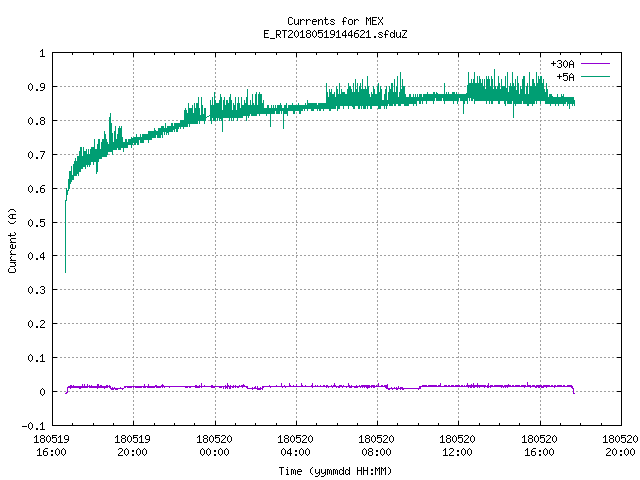640x480 pixels.
Task: Click the y-axis tick label '0.4'
Action: tap(36, 256)
